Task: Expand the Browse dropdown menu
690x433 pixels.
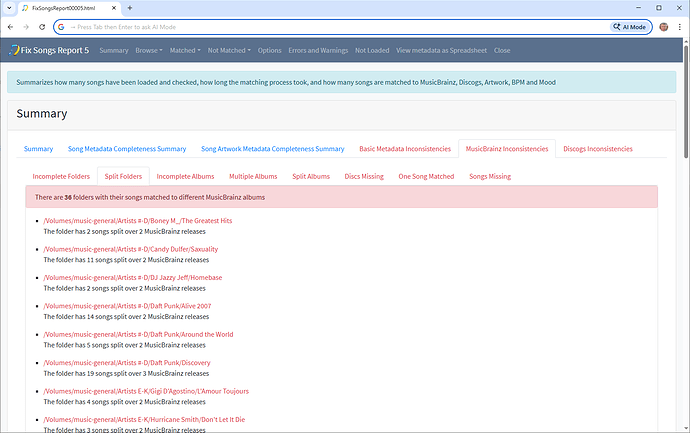Action: coord(148,50)
